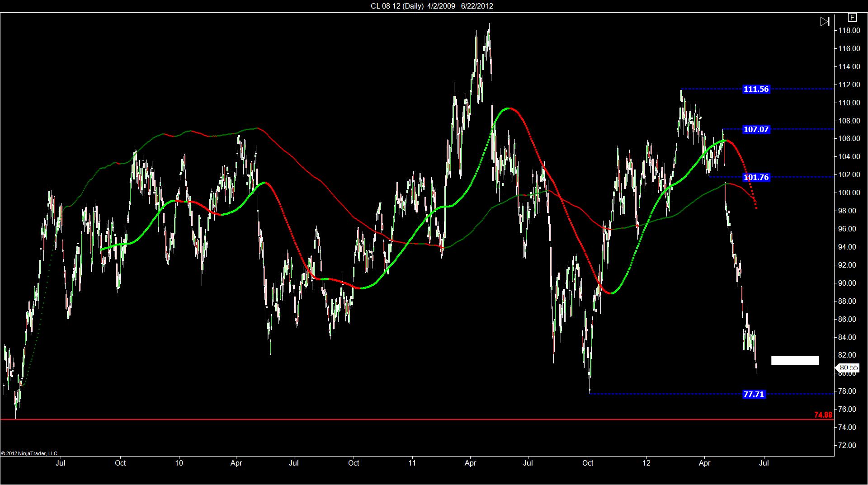
Task: Select the 107.07 blue price level label
Action: [x=756, y=129]
